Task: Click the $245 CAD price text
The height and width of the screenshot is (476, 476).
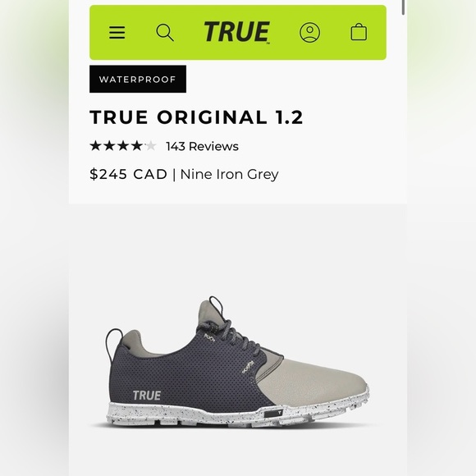Action: tap(128, 174)
